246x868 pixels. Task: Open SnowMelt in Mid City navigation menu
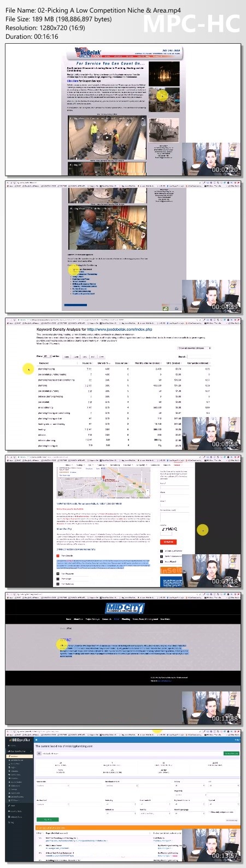166,619
